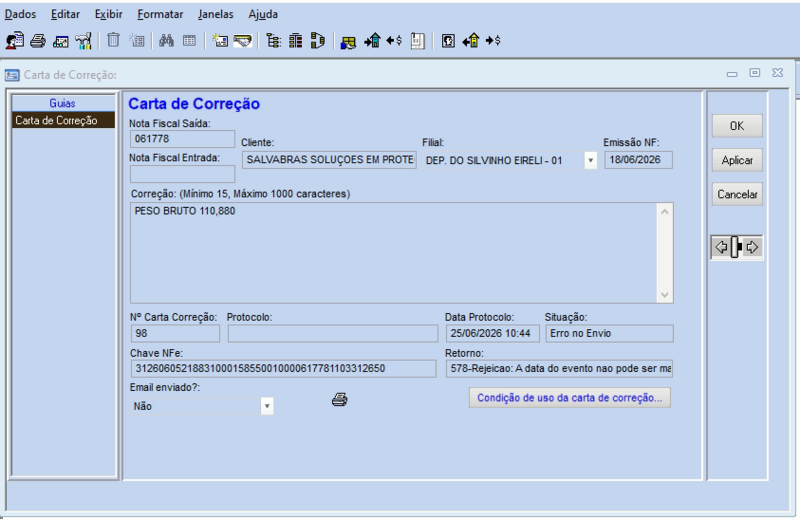Click the Chave NFe field

tap(283, 368)
